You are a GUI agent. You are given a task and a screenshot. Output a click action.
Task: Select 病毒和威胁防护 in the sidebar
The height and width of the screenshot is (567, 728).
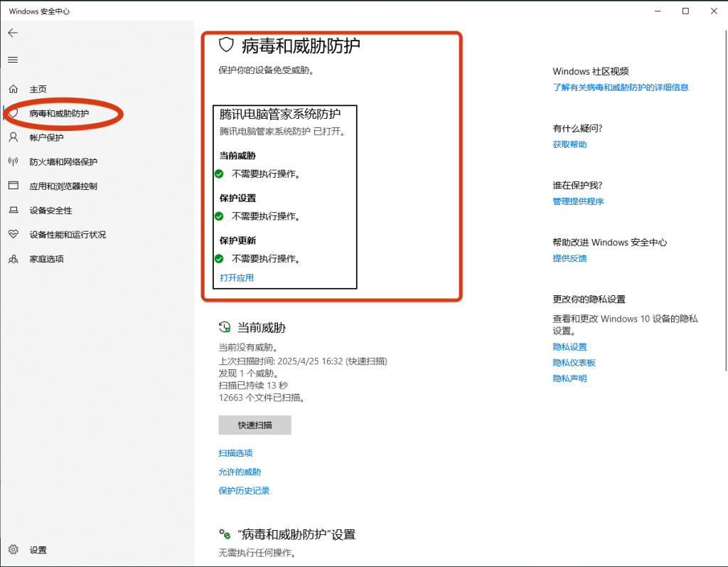(59, 113)
